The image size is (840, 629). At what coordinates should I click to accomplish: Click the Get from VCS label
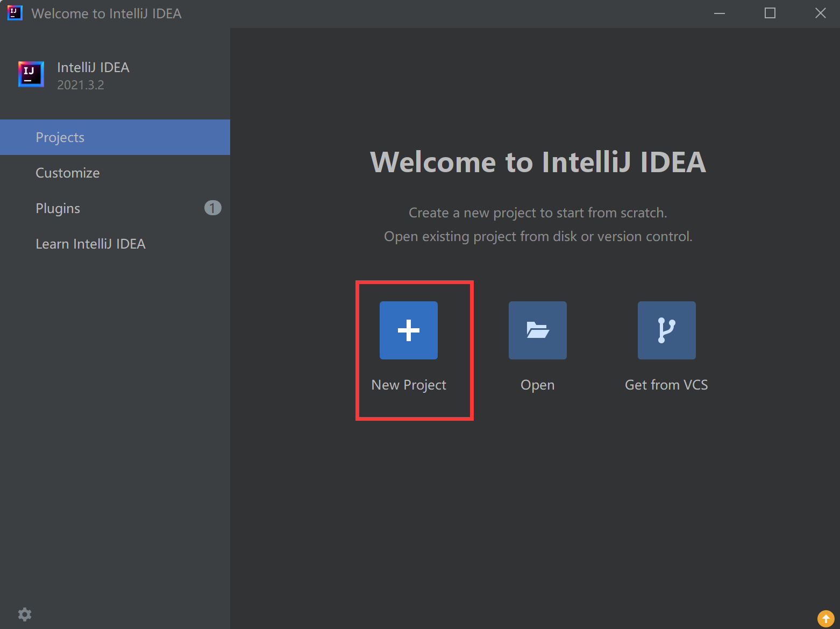tap(666, 385)
